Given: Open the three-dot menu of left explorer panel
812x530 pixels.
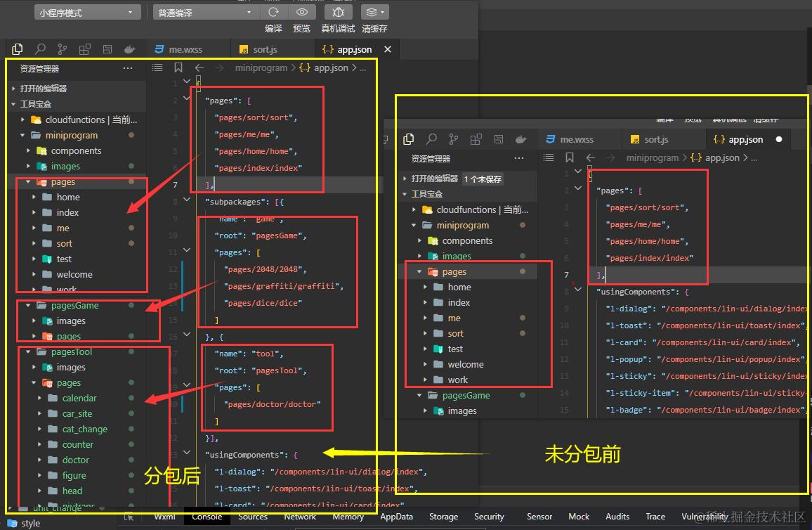Looking at the screenshot, I should pyautogui.click(x=128, y=68).
